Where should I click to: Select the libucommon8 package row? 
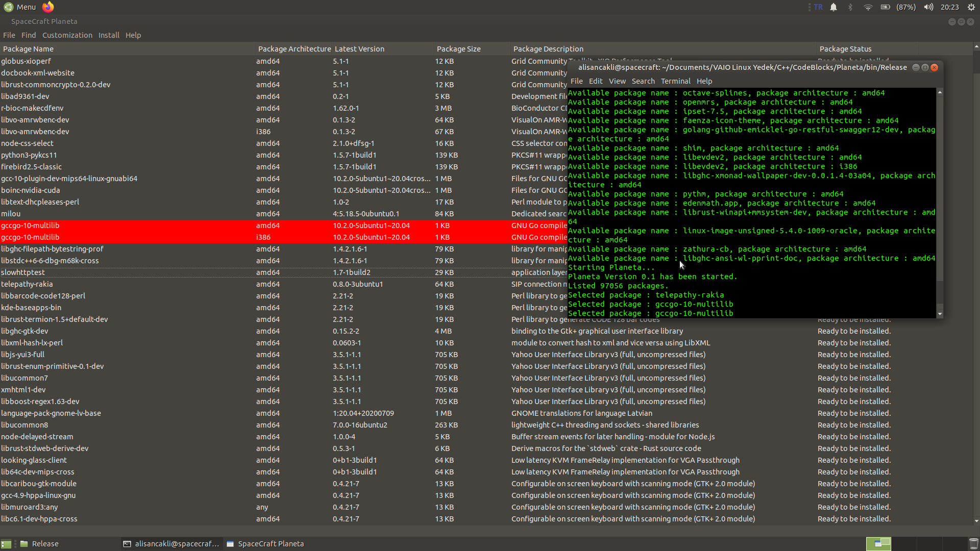pyautogui.click(x=486, y=425)
